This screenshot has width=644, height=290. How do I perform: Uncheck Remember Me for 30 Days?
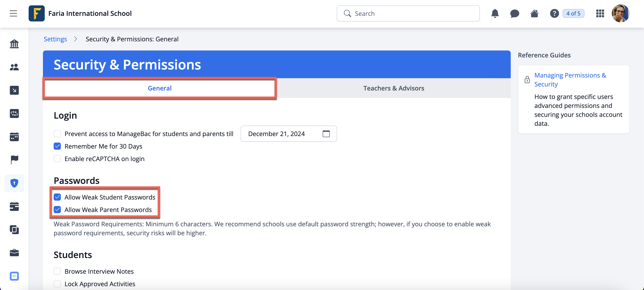[x=57, y=146]
